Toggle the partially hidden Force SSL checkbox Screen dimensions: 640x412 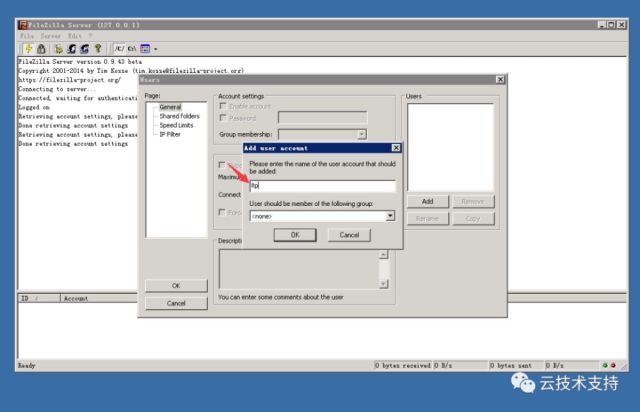[222, 212]
